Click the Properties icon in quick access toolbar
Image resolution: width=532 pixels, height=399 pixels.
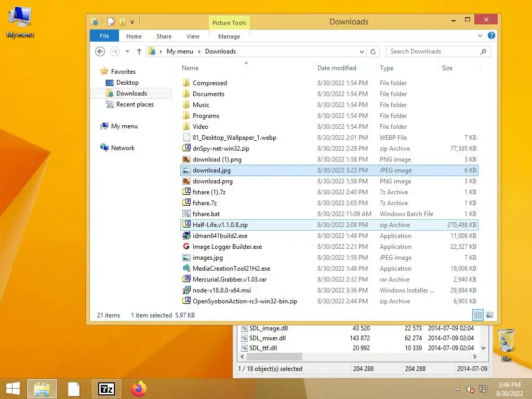(111, 22)
